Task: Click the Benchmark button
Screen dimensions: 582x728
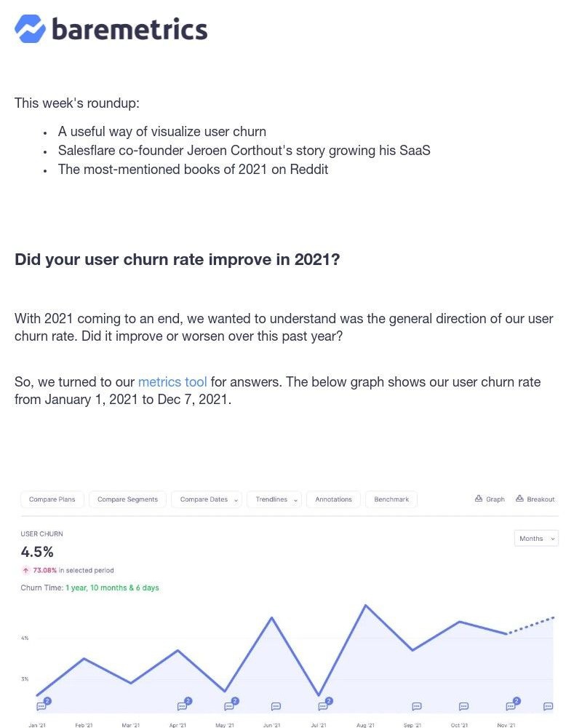Action: point(391,499)
